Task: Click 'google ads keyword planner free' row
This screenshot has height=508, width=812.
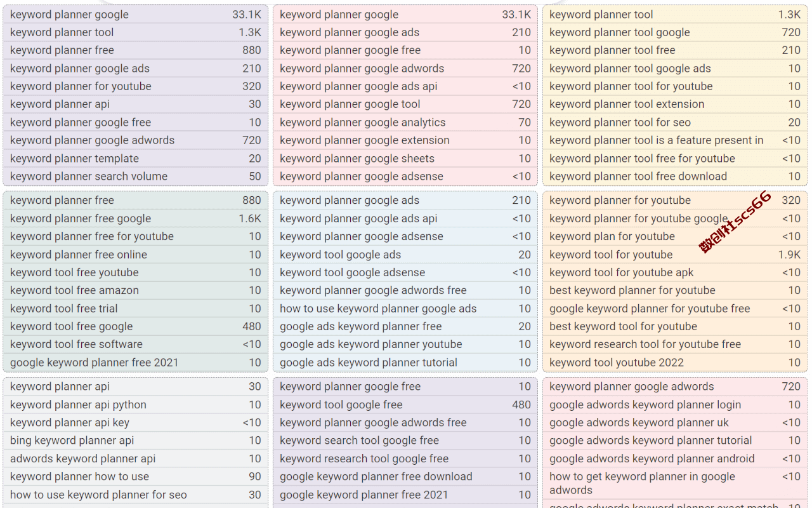Action: pos(405,326)
